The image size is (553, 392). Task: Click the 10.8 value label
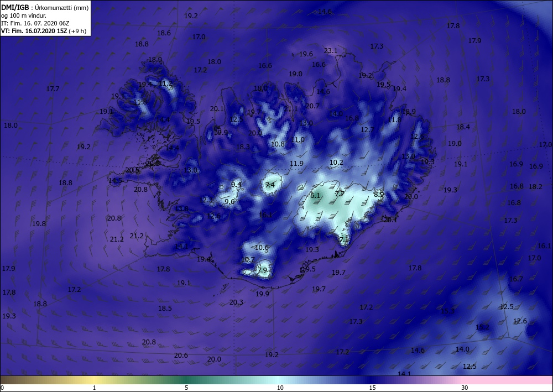pyautogui.click(x=278, y=144)
